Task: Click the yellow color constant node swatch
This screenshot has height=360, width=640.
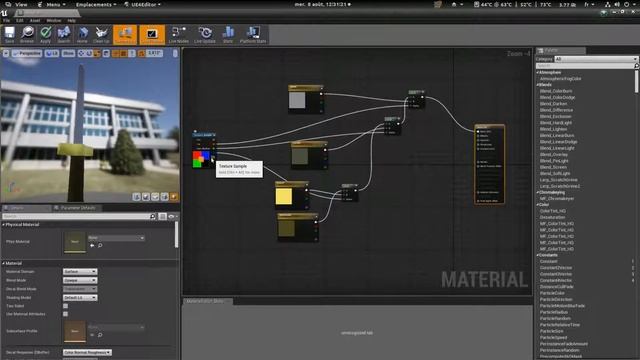Action: (284, 196)
